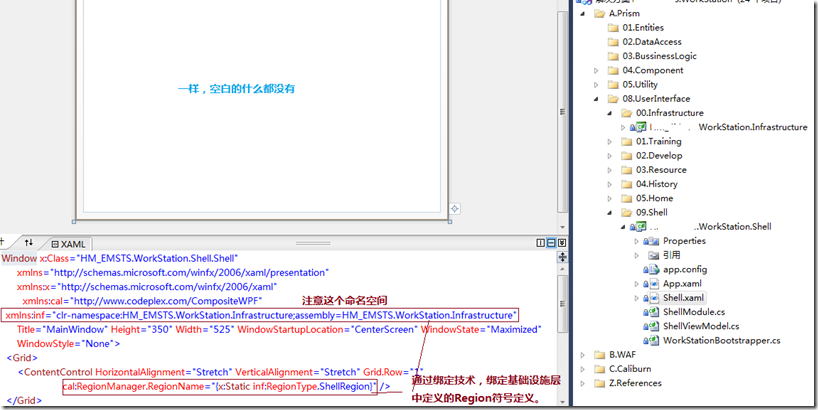818x410 pixels.
Task: Switch to horizontal split view
Action: (x=551, y=243)
